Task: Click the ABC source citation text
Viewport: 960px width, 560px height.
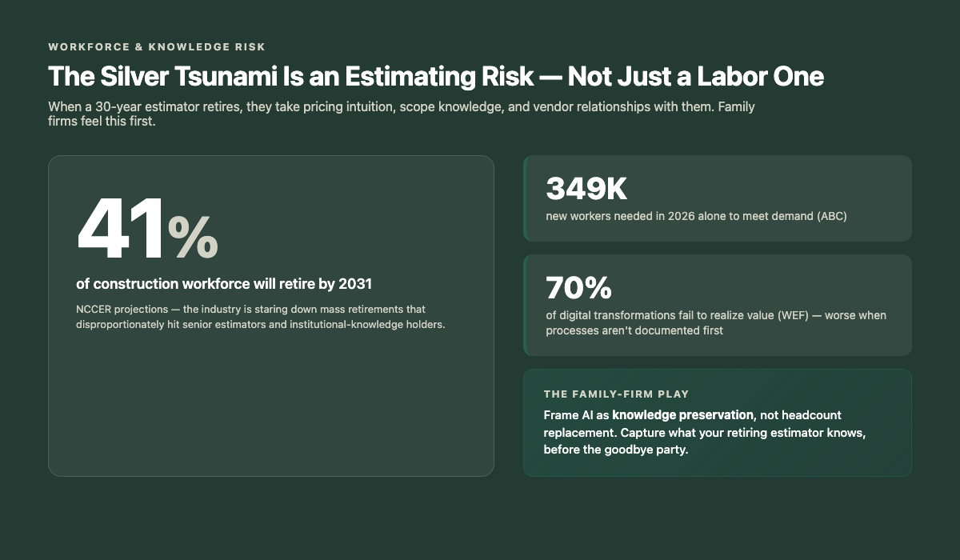Action: (x=832, y=215)
